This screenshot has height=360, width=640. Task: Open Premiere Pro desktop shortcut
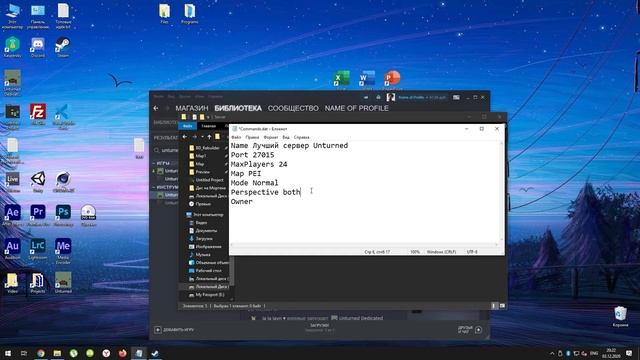pyautogui.click(x=38, y=215)
